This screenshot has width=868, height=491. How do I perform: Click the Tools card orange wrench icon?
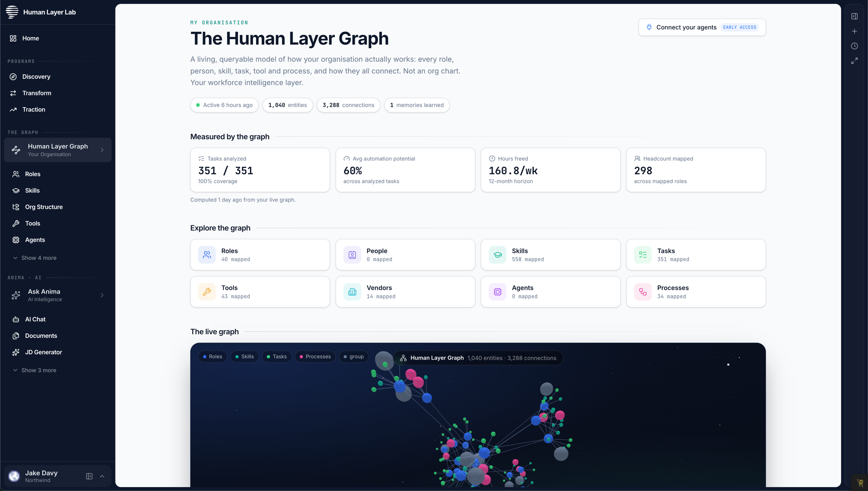[207, 292]
